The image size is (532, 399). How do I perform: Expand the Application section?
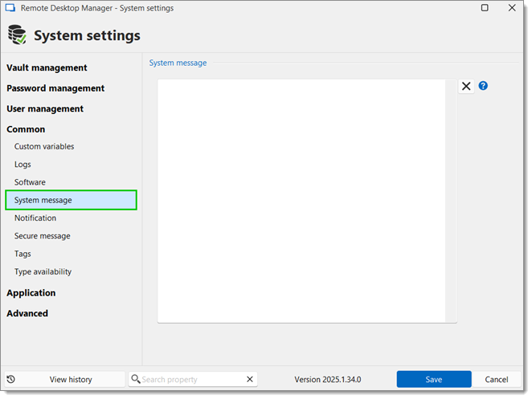pos(31,293)
